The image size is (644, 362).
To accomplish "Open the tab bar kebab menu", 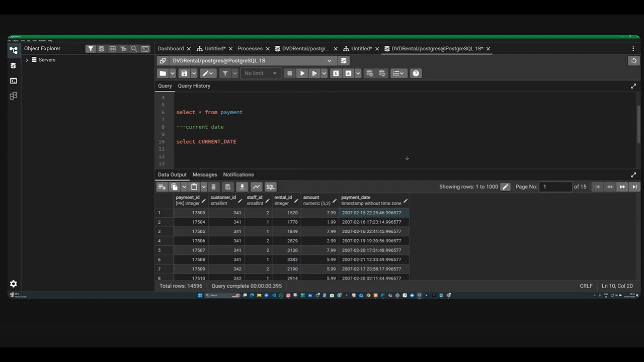I will tap(633, 49).
